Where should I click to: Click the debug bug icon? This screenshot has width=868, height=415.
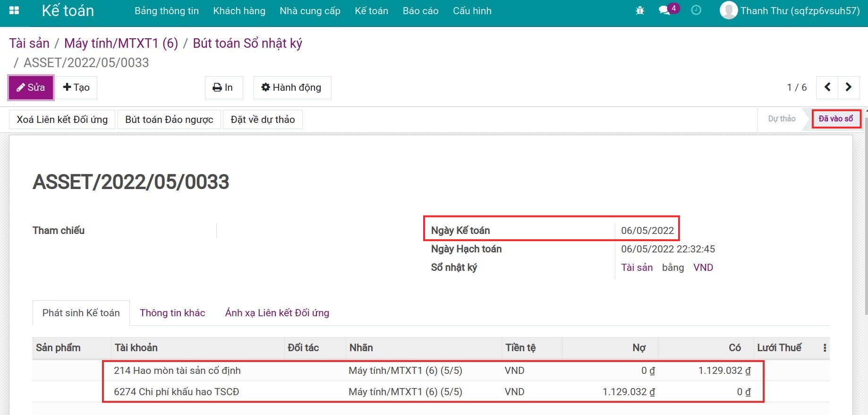click(x=640, y=10)
